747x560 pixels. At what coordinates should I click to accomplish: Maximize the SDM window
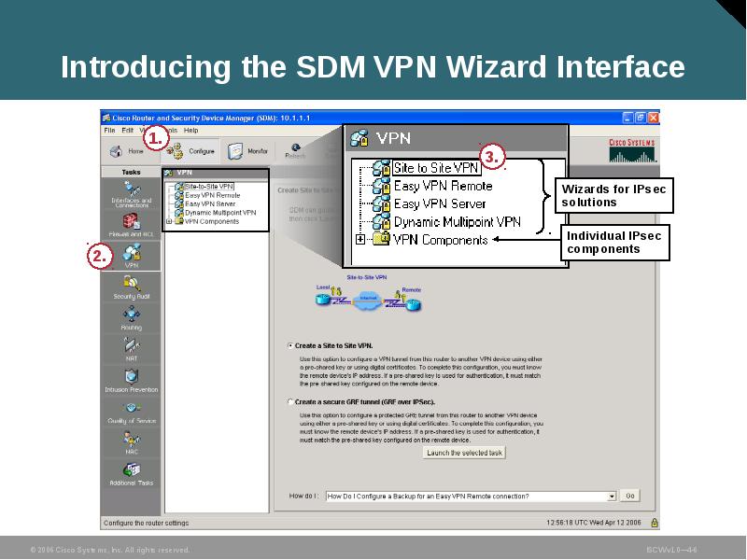pos(641,118)
